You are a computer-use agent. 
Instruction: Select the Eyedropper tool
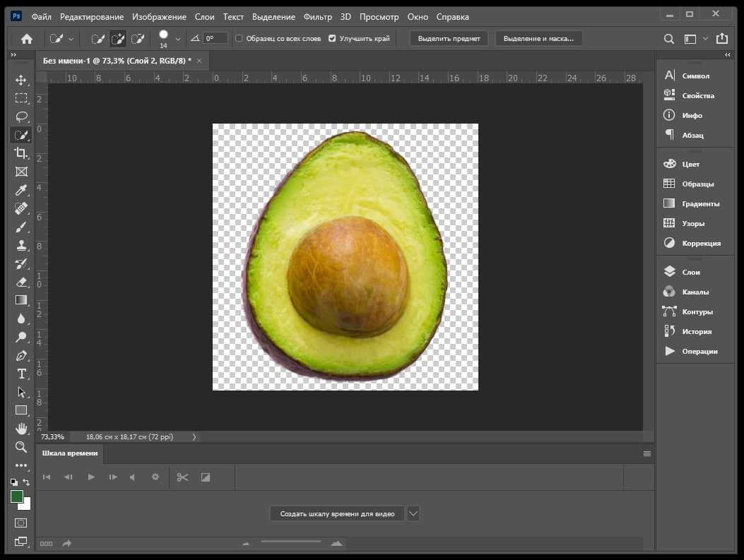[21, 190]
